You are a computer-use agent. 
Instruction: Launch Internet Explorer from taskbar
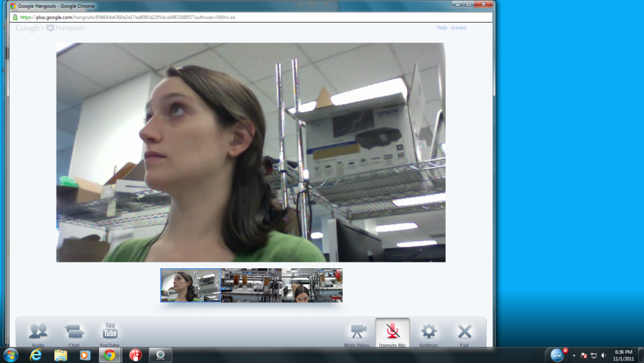pyautogui.click(x=36, y=355)
